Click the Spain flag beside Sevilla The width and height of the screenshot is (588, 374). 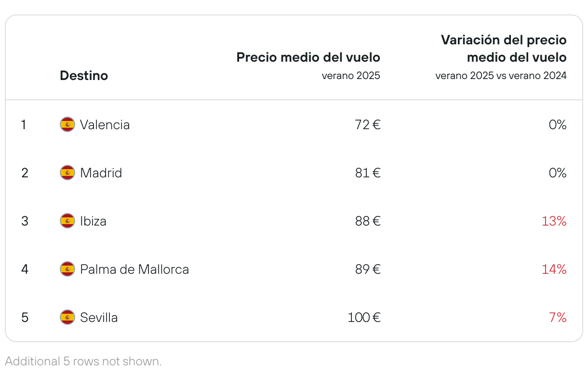(67, 317)
